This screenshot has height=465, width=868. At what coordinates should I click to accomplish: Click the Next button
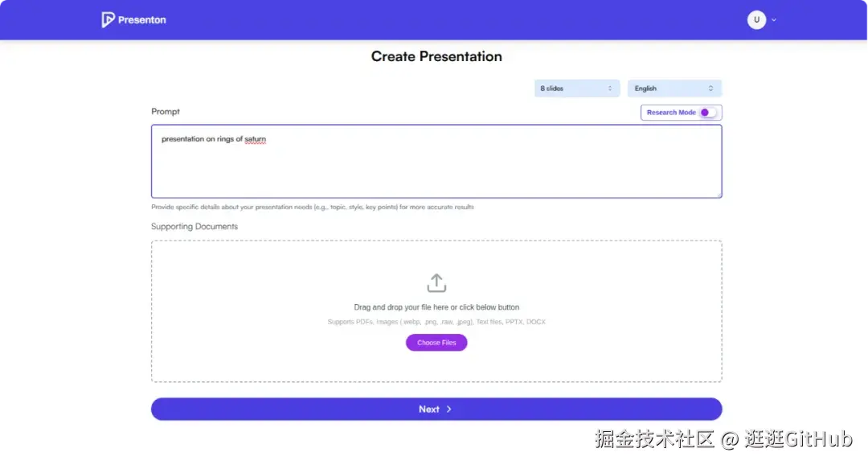[436, 409]
